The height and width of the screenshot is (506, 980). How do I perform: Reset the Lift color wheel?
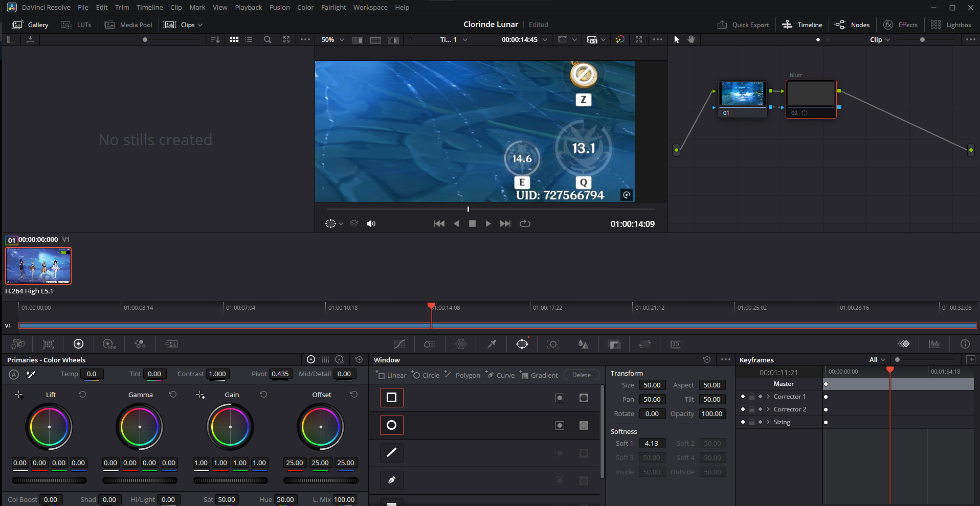click(x=82, y=395)
